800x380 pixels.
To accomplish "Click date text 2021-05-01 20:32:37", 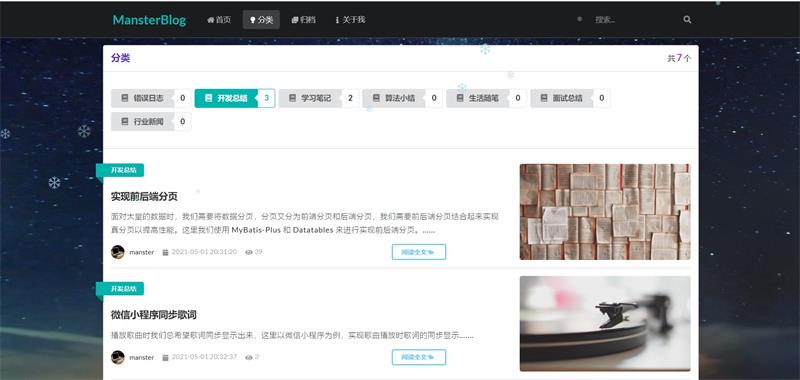I will tap(204, 357).
